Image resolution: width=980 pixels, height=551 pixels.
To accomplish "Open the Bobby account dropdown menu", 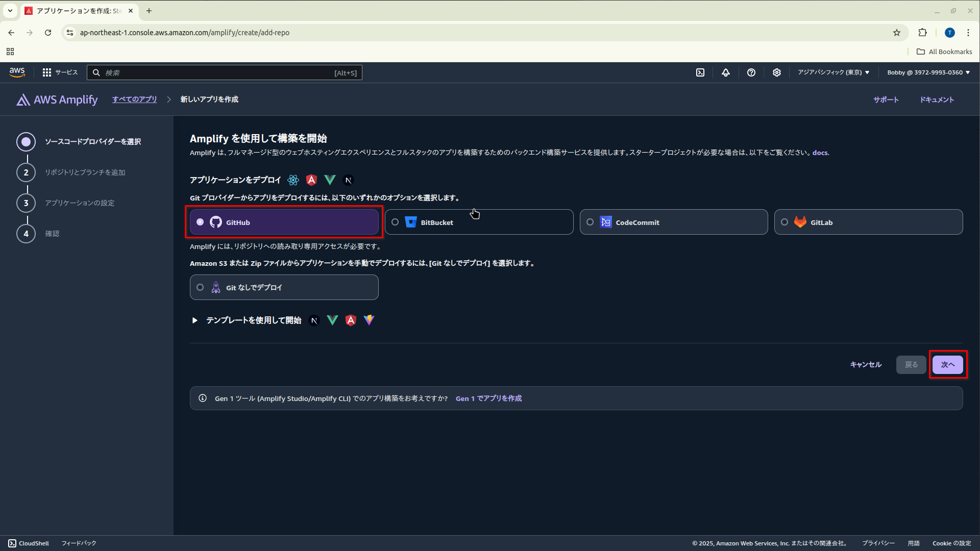I will [928, 72].
